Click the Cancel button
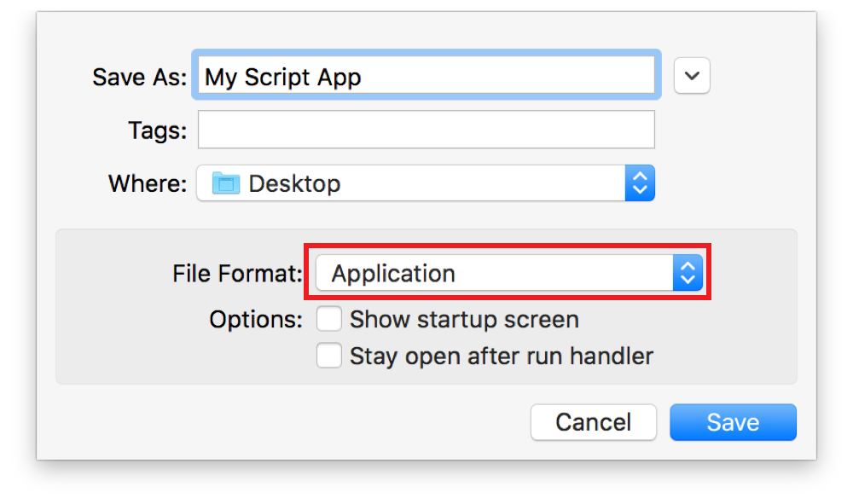The width and height of the screenshot is (853, 504). [x=594, y=422]
